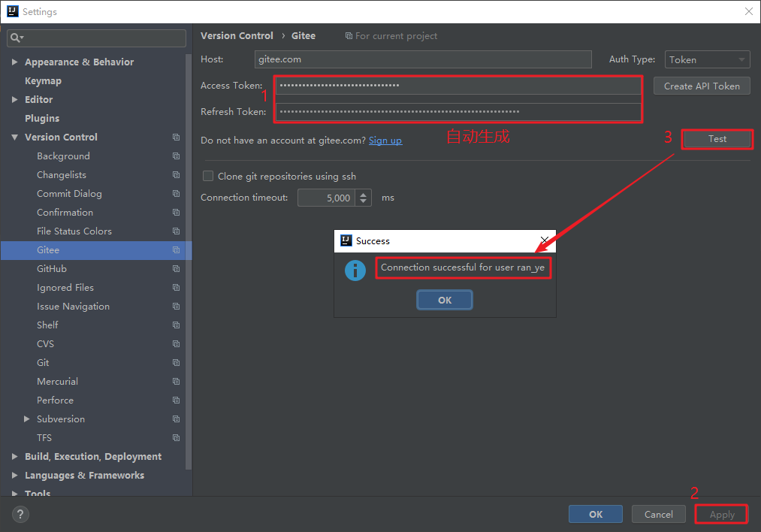761x532 pixels.
Task: Click the search magnifier icon in settings
Action: click(15, 38)
